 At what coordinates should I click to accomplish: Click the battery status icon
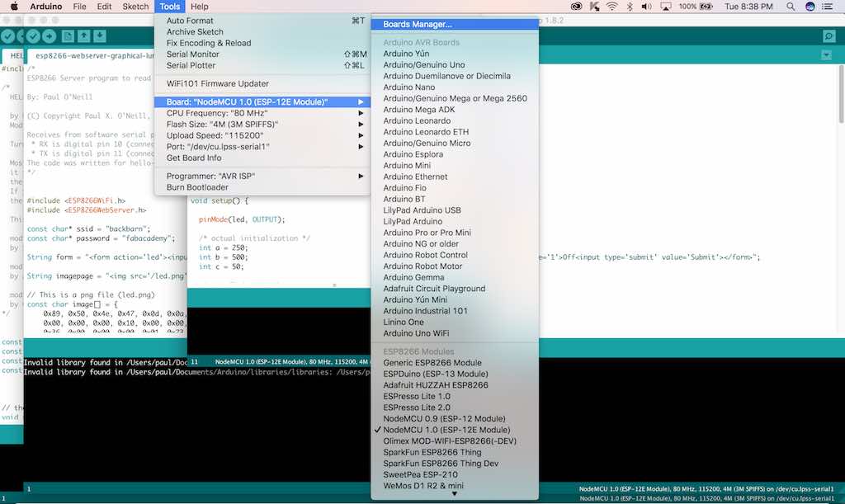pyautogui.click(x=706, y=7)
